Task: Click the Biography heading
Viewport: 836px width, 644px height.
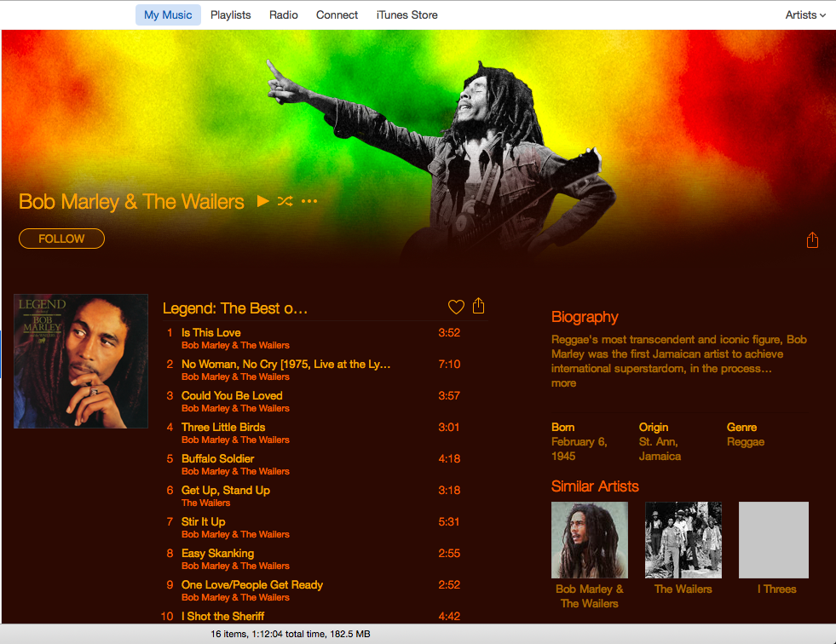Action: point(585,317)
